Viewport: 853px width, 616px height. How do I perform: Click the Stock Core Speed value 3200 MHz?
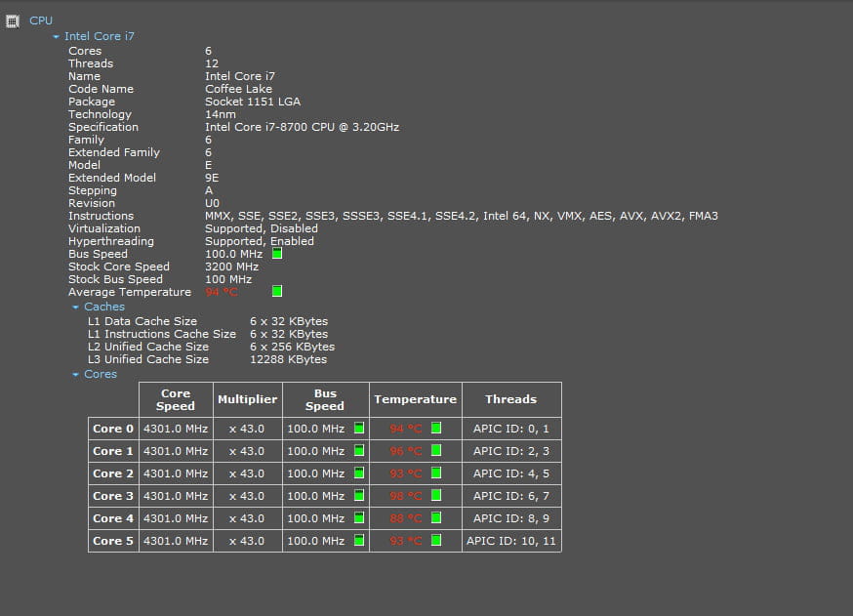231,267
